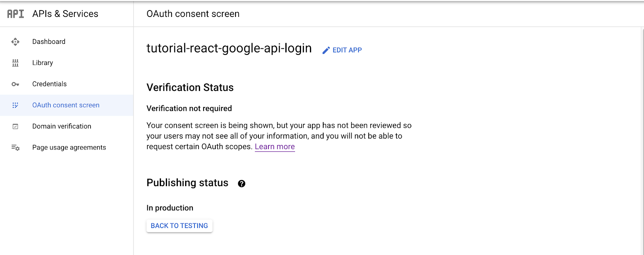Click the EDIT APP text button

[x=347, y=50]
